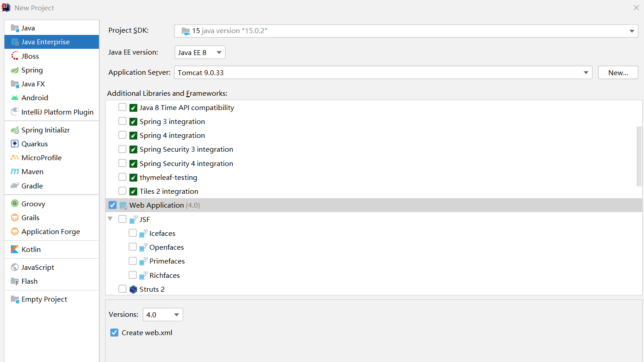Click the IntelliJ IDEA logo in title bar

point(6,8)
